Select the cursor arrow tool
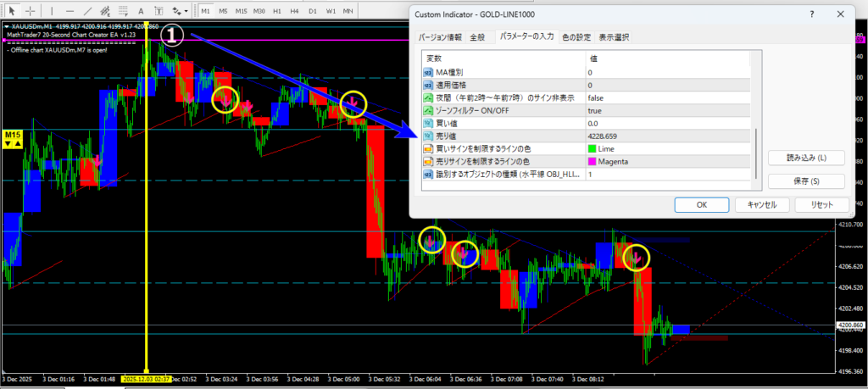The height and width of the screenshot is (389, 868). pos(9,10)
